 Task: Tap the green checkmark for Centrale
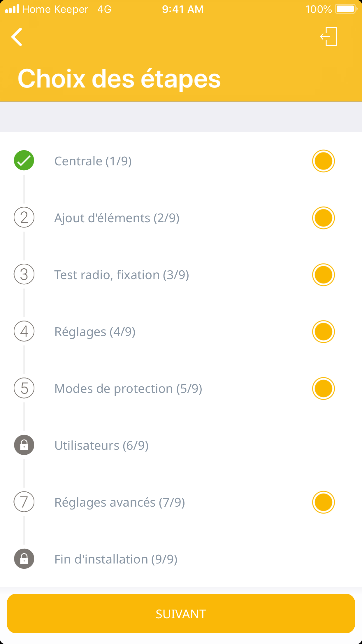24,160
